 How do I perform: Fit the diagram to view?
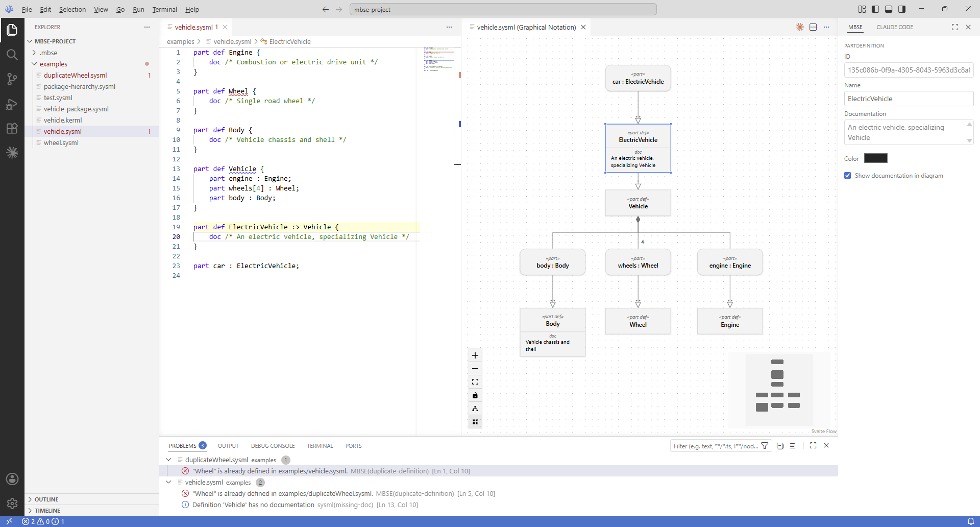[x=475, y=382]
